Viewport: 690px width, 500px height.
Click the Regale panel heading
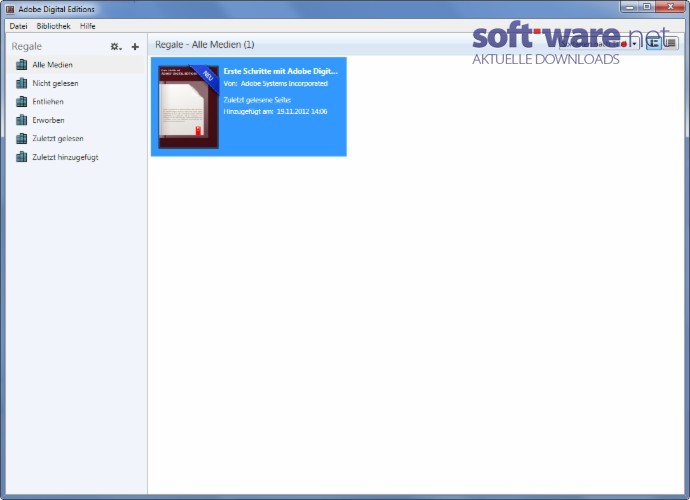tap(26, 46)
